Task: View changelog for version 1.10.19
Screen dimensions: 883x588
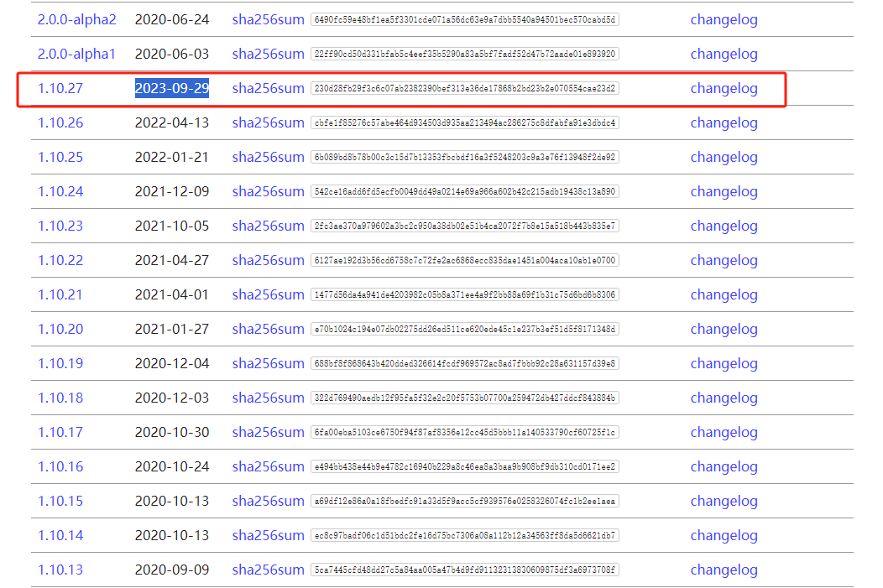Action: point(724,363)
